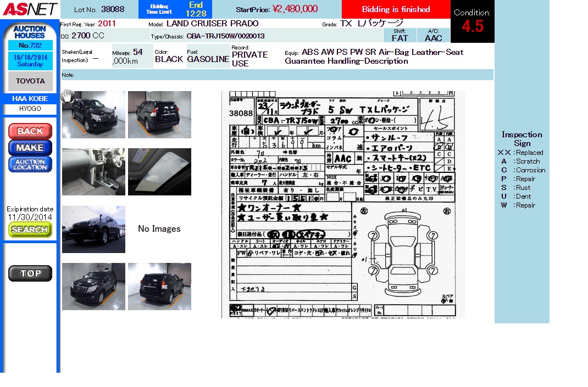Click the Bidding is finished banner

tap(396, 9)
